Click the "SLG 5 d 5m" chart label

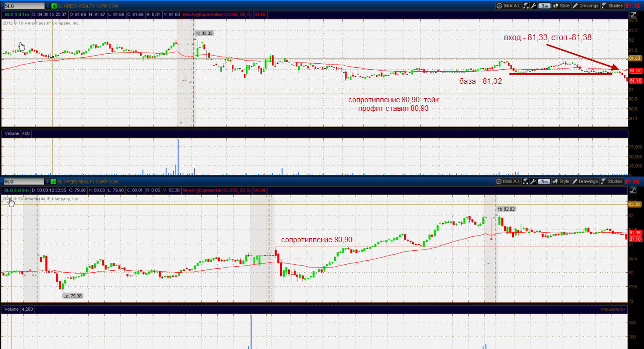(x=17, y=190)
